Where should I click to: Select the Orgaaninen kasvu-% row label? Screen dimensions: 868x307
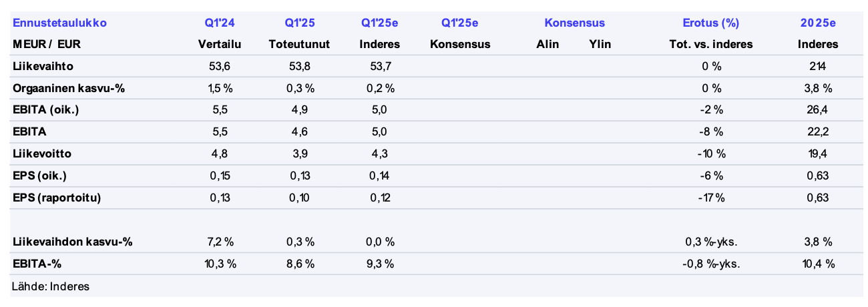coord(65,88)
